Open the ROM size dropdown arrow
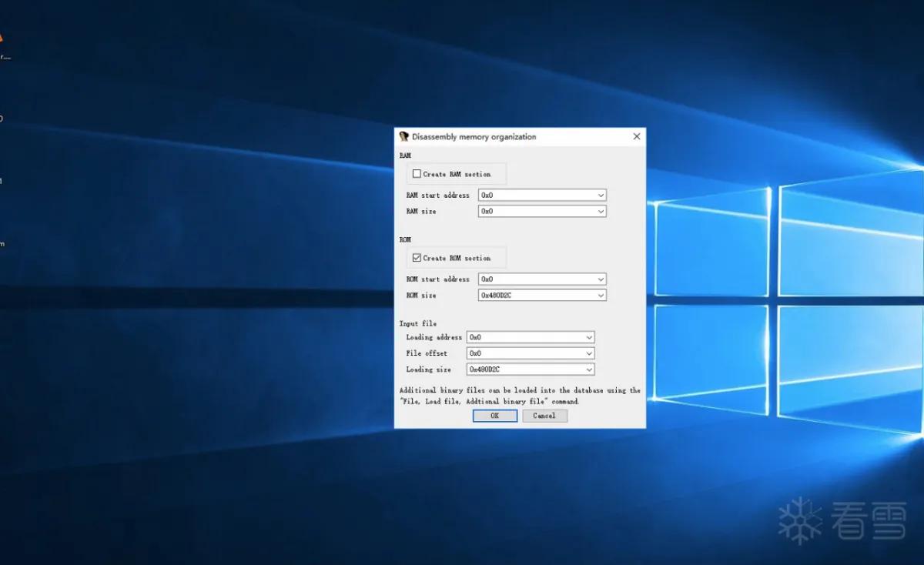Screen dimensions: 924x565 point(601,296)
